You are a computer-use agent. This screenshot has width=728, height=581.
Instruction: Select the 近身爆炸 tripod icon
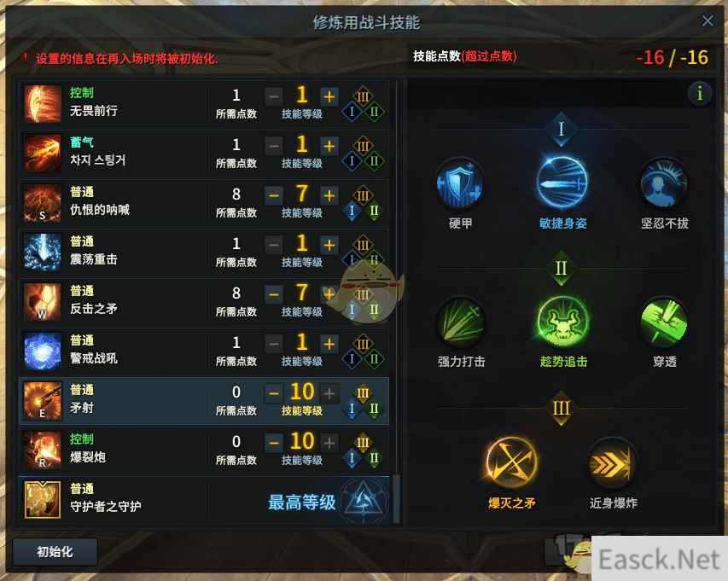tap(613, 463)
